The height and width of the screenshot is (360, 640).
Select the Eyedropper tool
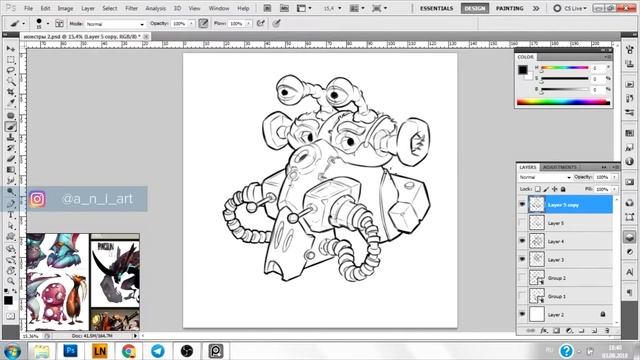[x=11, y=103]
